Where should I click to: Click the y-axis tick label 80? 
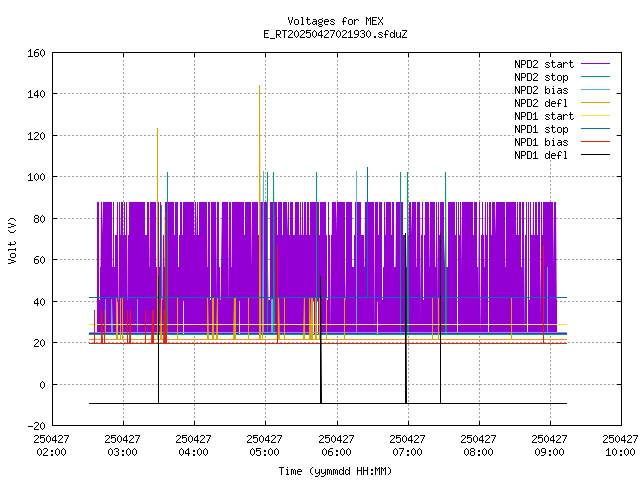coord(39,219)
